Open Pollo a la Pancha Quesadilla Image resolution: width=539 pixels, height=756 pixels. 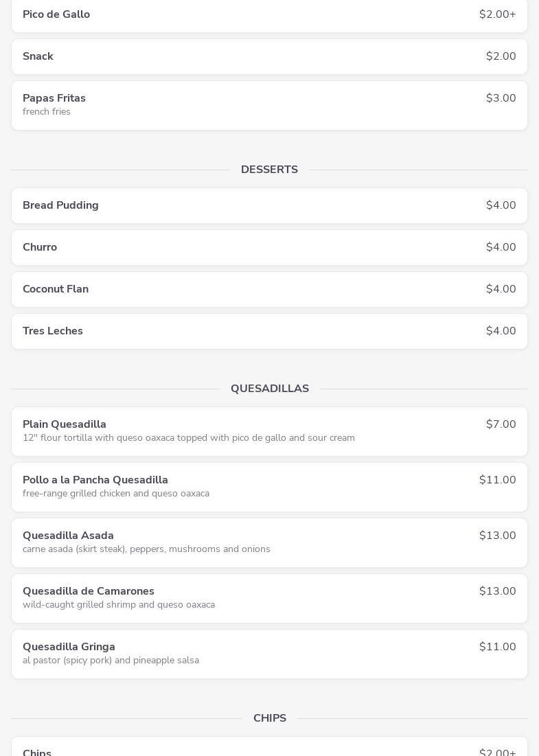[269, 487]
